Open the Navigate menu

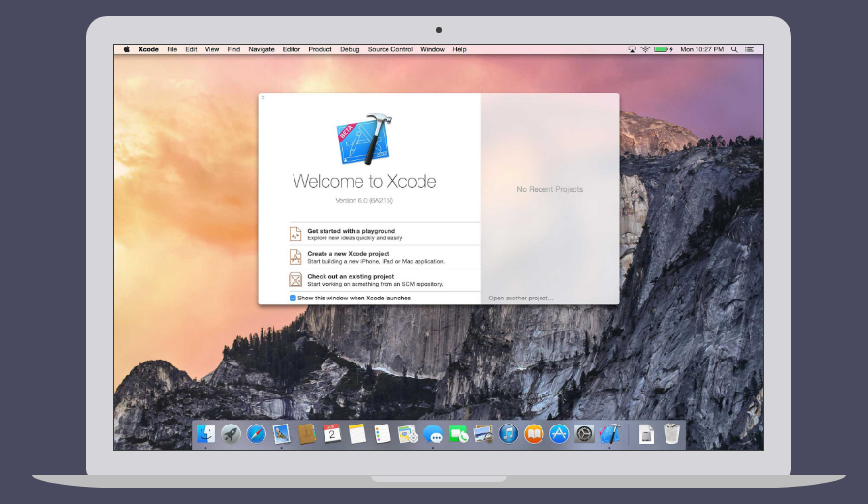(262, 49)
